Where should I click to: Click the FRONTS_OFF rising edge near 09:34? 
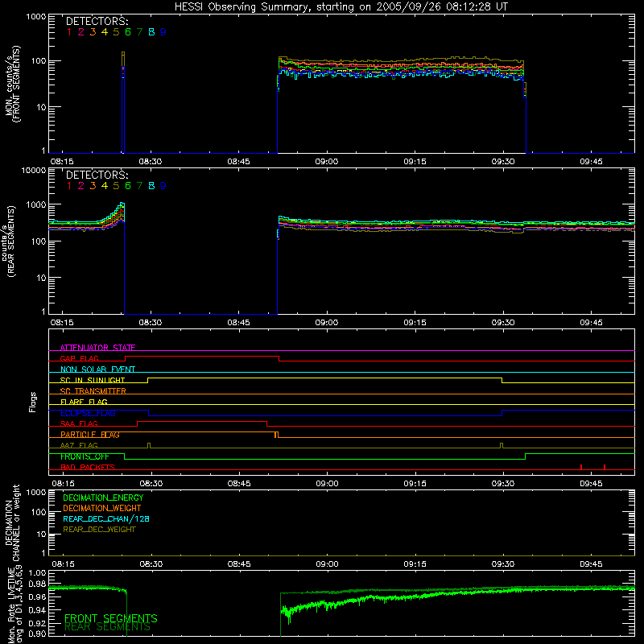point(526,456)
